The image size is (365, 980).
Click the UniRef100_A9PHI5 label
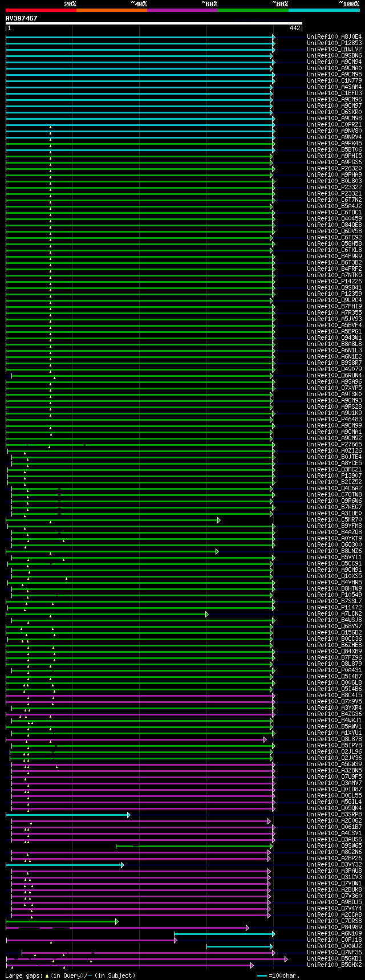pyautogui.click(x=334, y=156)
